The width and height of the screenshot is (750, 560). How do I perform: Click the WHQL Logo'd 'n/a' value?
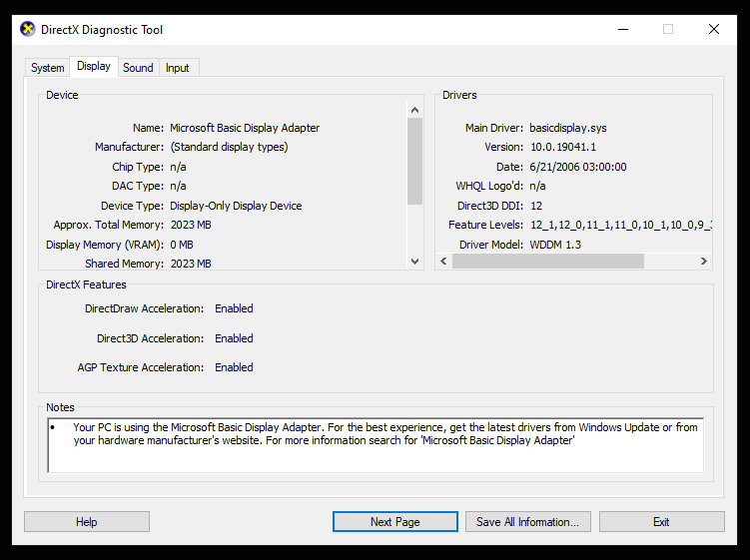pos(537,186)
